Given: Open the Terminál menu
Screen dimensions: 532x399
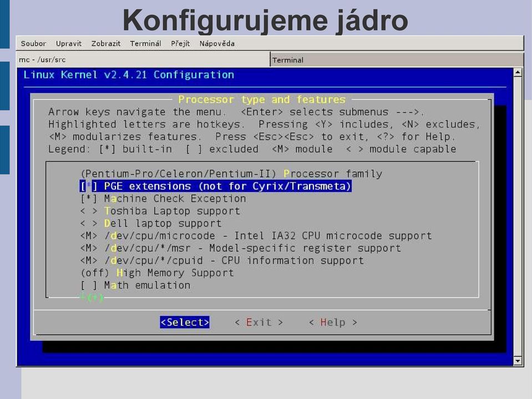Looking at the screenshot, I should [x=145, y=43].
